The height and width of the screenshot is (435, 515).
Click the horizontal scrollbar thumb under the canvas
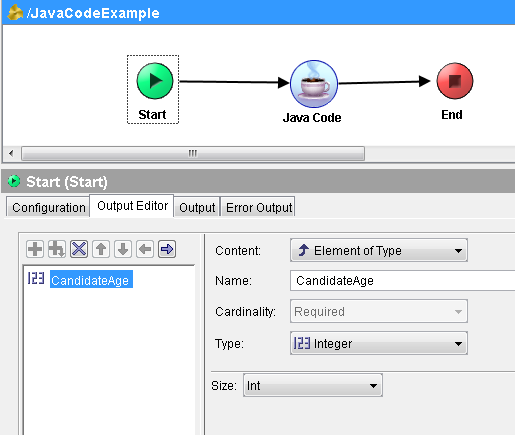[x=193, y=153]
